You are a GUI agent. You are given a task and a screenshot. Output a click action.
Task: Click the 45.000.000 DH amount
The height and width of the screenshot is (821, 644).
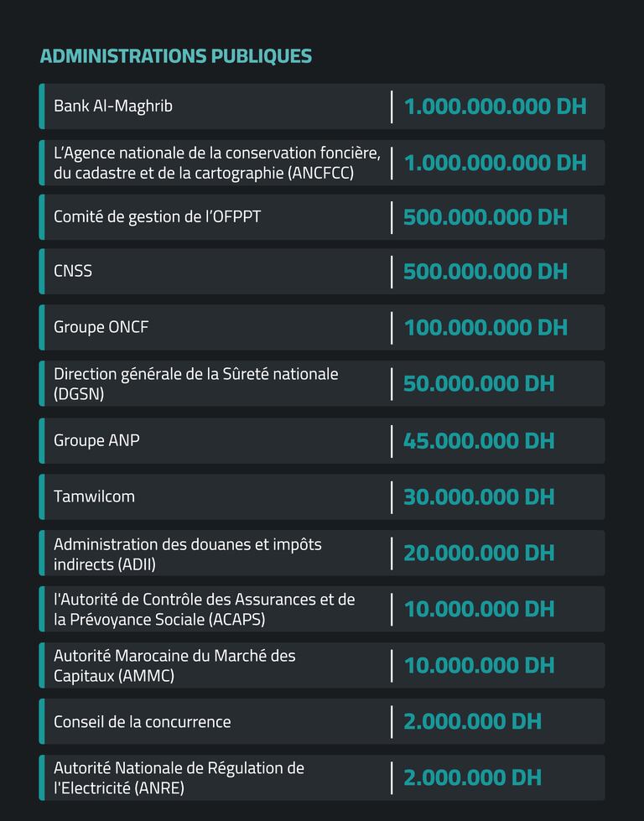coord(479,440)
